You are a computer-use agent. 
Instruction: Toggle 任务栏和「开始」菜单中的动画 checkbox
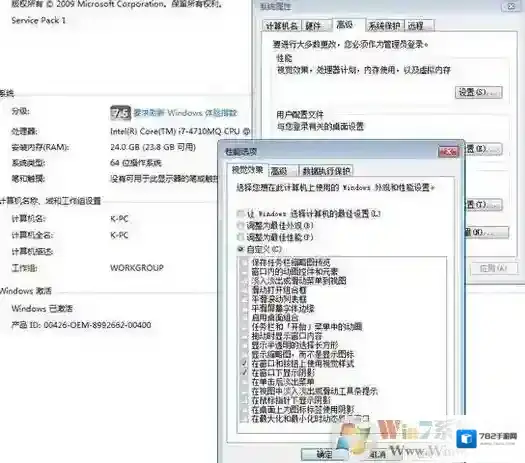[x=245, y=327]
